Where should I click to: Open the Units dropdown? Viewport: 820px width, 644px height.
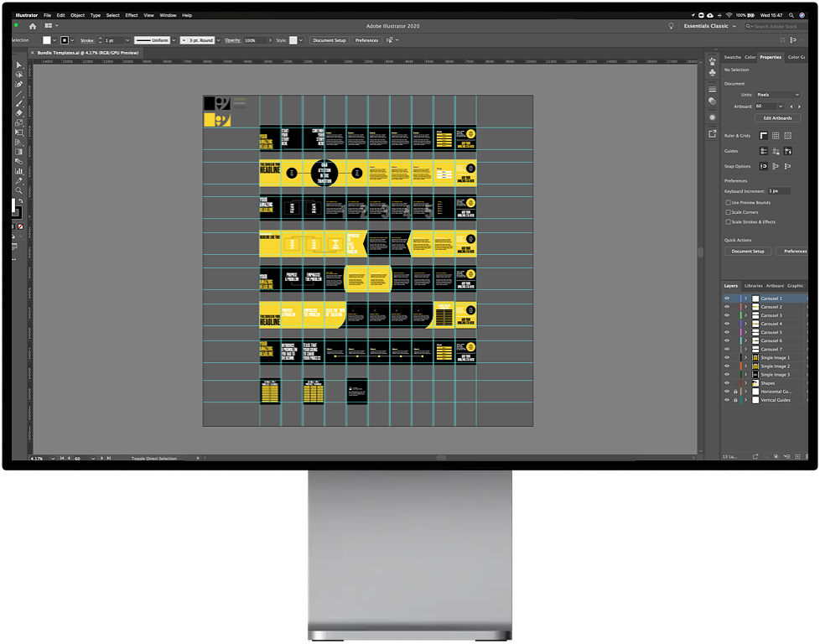[x=777, y=95]
